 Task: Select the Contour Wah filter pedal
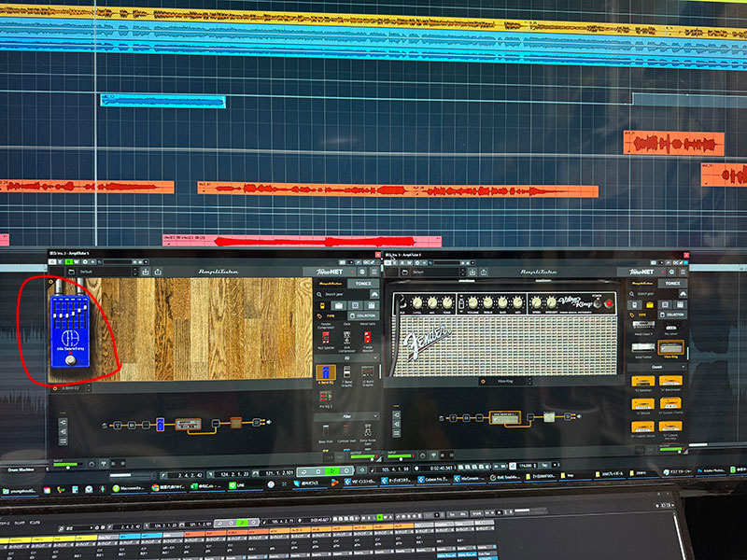pyautogui.click(x=346, y=431)
